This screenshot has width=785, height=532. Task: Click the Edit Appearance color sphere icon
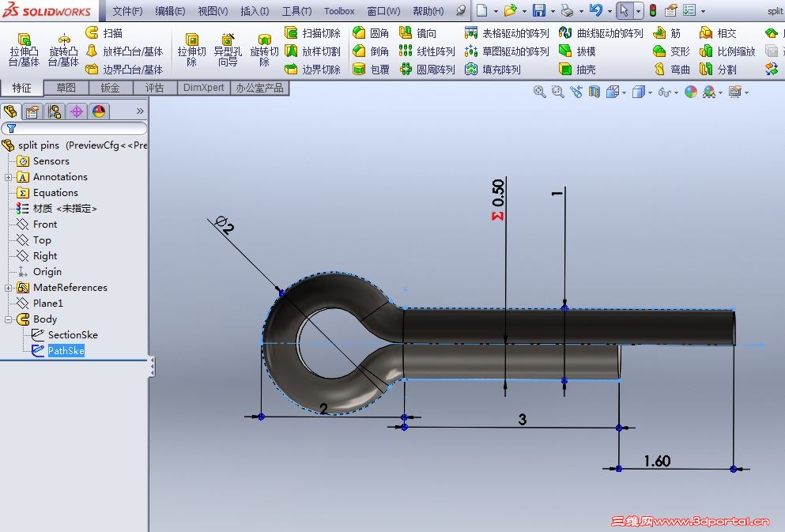[690, 92]
